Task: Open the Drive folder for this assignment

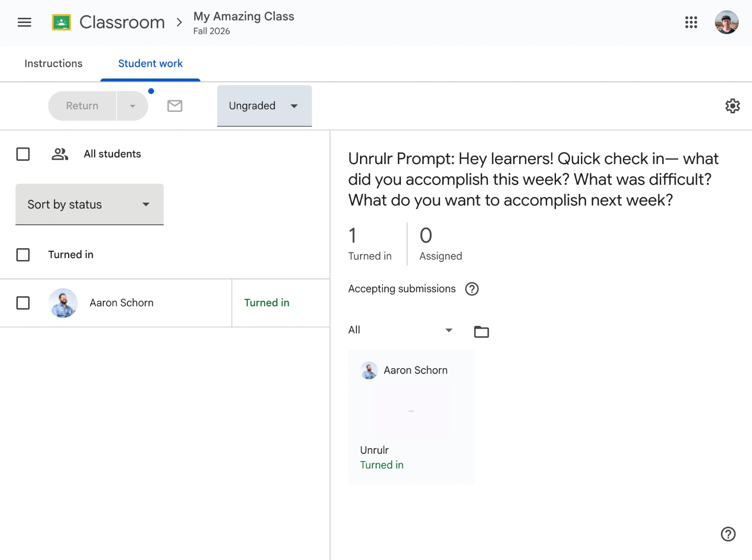Action: coord(481,331)
